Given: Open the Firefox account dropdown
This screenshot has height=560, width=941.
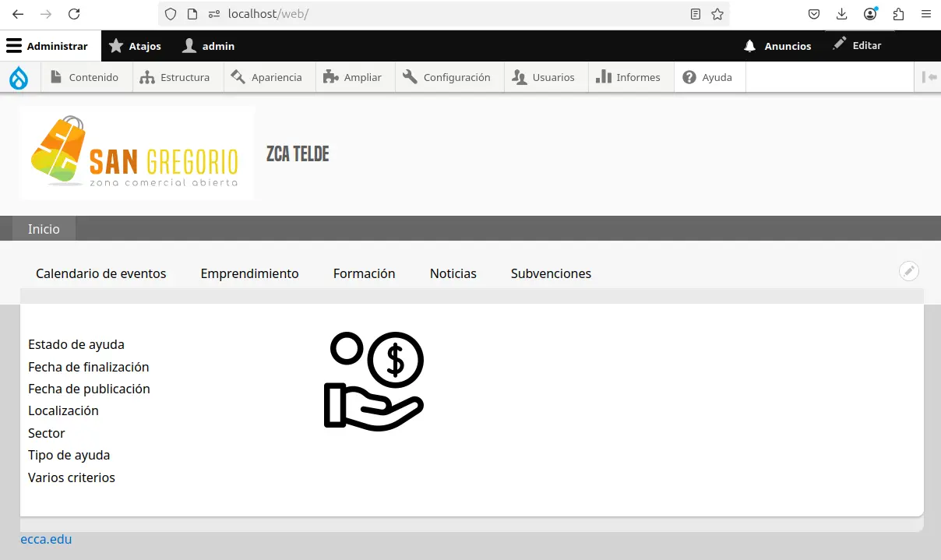Looking at the screenshot, I should click(870, 13).
